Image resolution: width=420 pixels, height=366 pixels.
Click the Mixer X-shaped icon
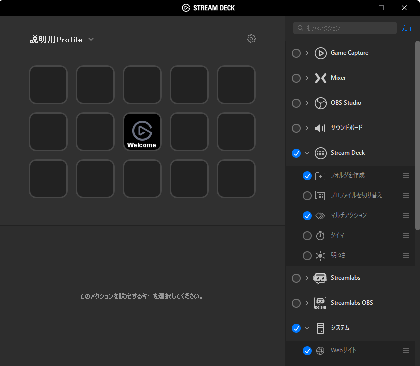(x=320, y=78)
